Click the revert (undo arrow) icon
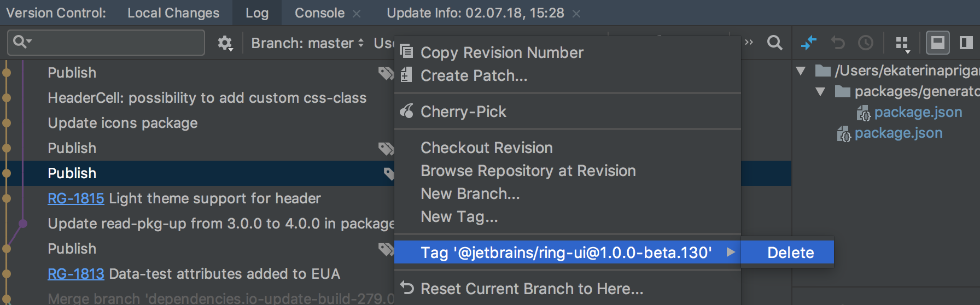This screenshot has height=305, width=980. click(838, 43)
